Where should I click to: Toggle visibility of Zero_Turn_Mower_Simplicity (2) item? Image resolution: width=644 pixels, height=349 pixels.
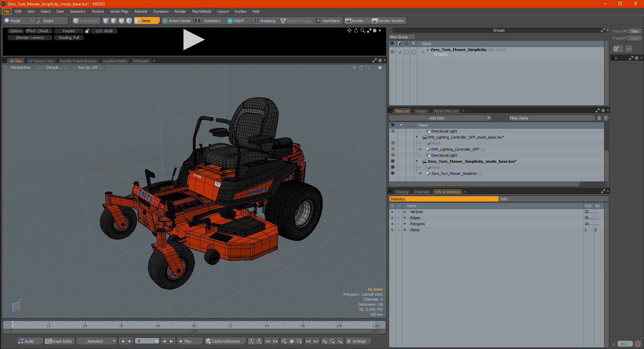(392, 173)
